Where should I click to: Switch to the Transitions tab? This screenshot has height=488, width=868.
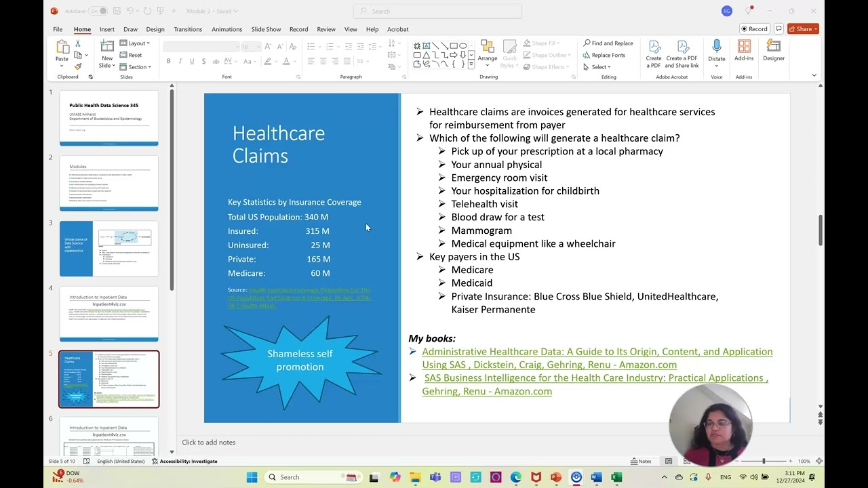click(188, 29)
